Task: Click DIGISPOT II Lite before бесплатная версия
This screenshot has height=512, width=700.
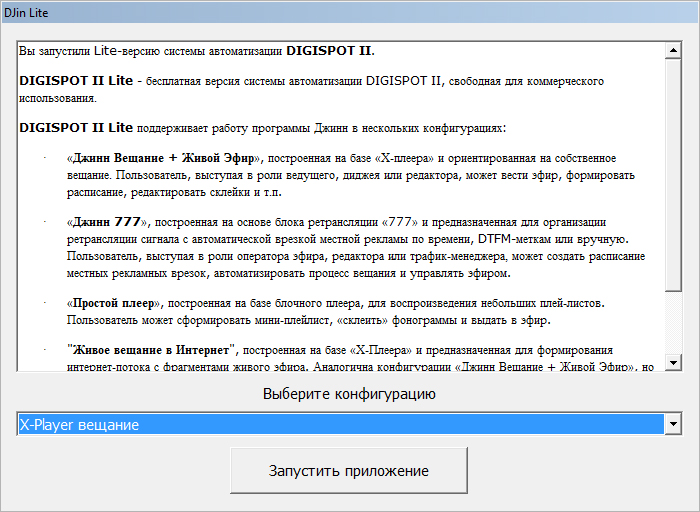Action: pyautogui.click(x=75, y=80)
